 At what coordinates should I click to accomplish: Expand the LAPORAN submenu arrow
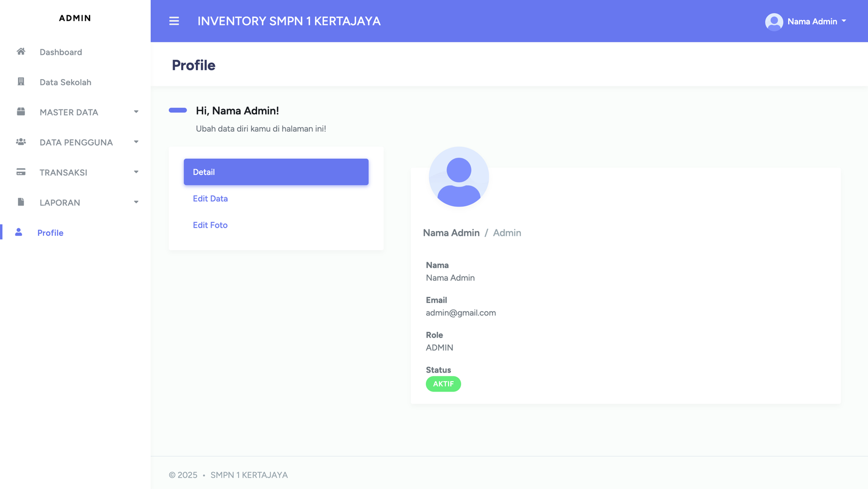[x=136, y=202]
